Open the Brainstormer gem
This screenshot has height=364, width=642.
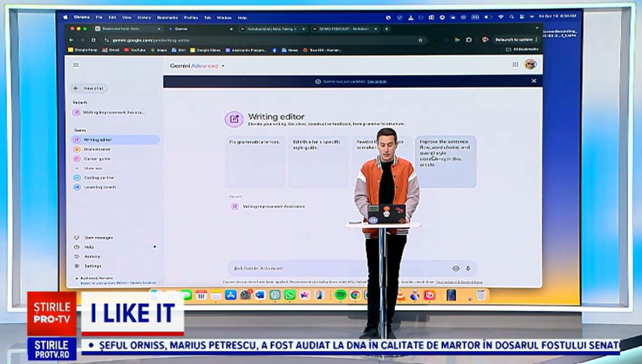[97, 150]
